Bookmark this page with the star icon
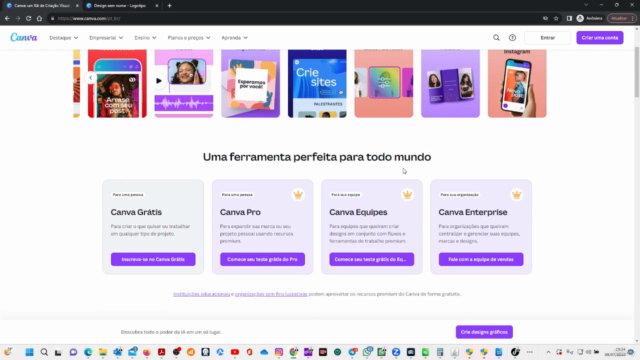This screenshot has width=640, height=360. coord(556,18)
